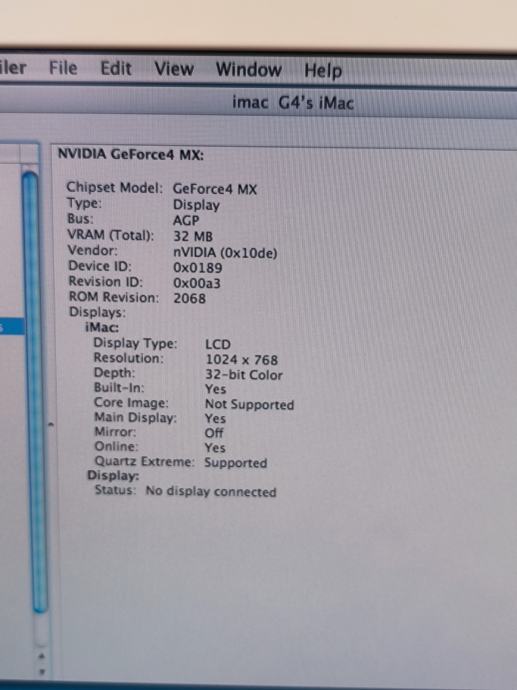
Task: Click the sidebar scroll up arrow
Action: pos(42,656)
